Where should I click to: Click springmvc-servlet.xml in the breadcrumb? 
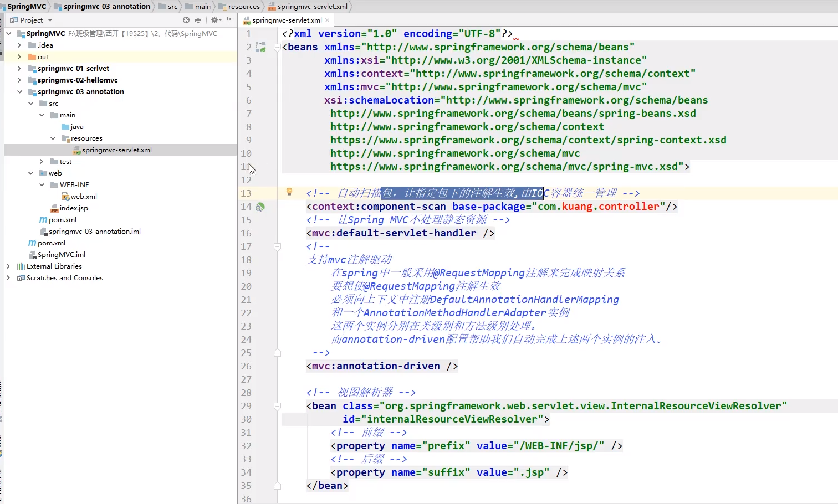(x=313, y=7)
